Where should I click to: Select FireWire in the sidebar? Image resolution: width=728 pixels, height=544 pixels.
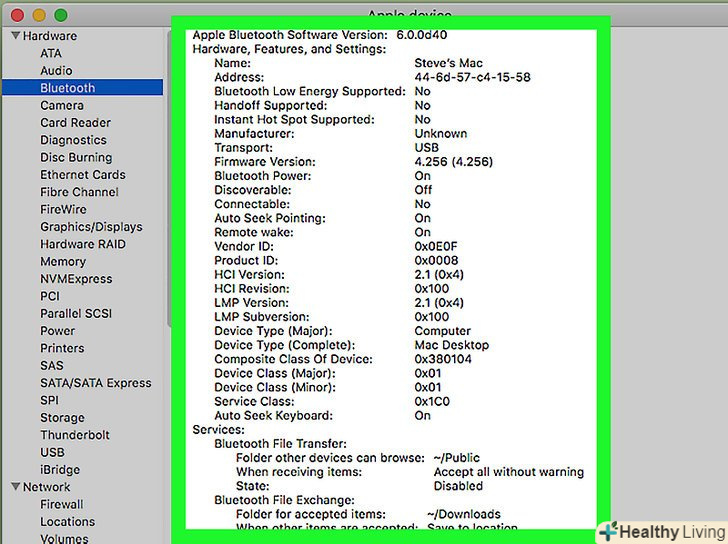pyautogui.click(x=63, y=209)
